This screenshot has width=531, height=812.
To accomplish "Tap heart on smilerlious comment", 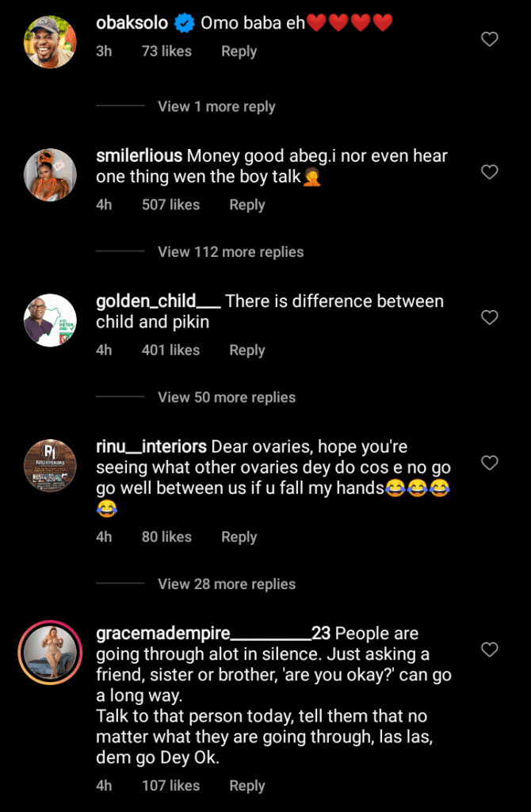I will pyautogui.click(x=490, y=171).
